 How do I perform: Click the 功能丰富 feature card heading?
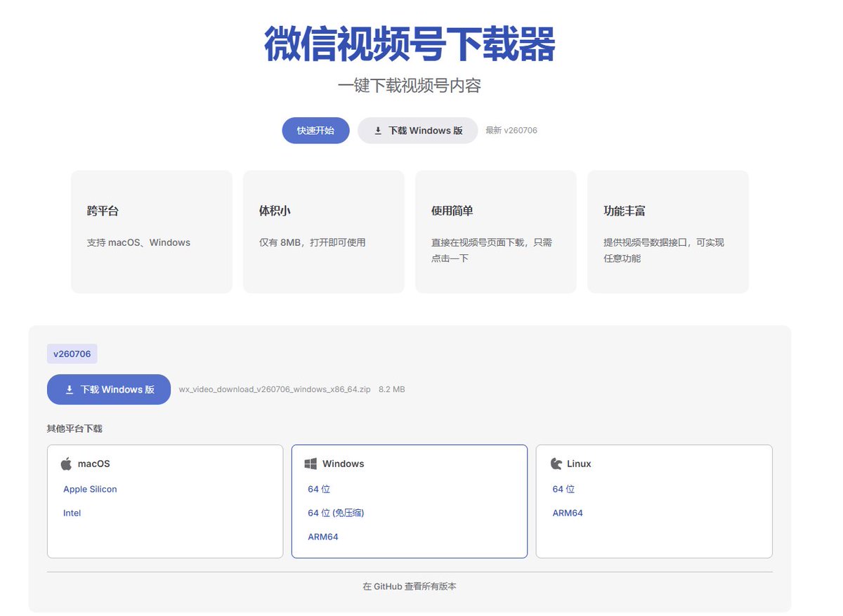625,211
